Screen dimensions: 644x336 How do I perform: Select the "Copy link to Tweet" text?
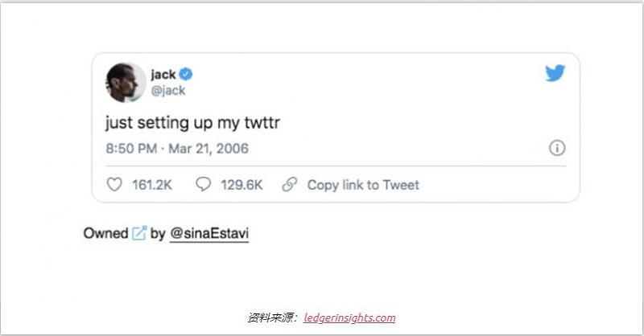(363, 185)
